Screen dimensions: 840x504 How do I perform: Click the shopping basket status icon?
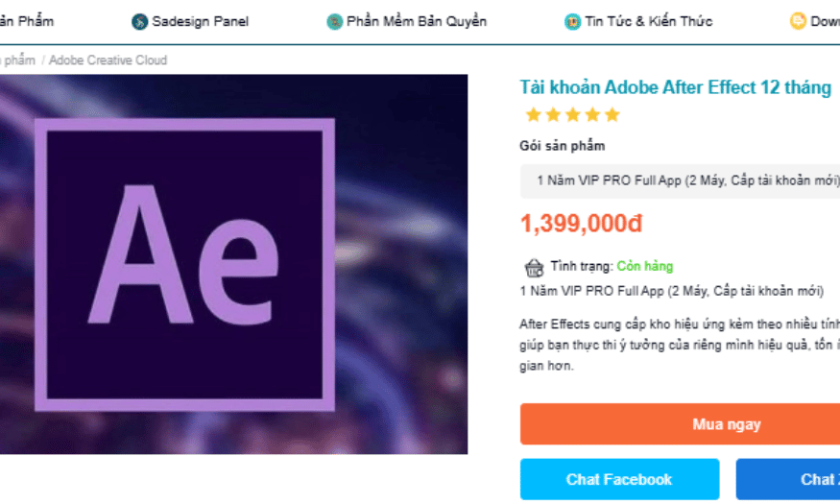(534, 267)
